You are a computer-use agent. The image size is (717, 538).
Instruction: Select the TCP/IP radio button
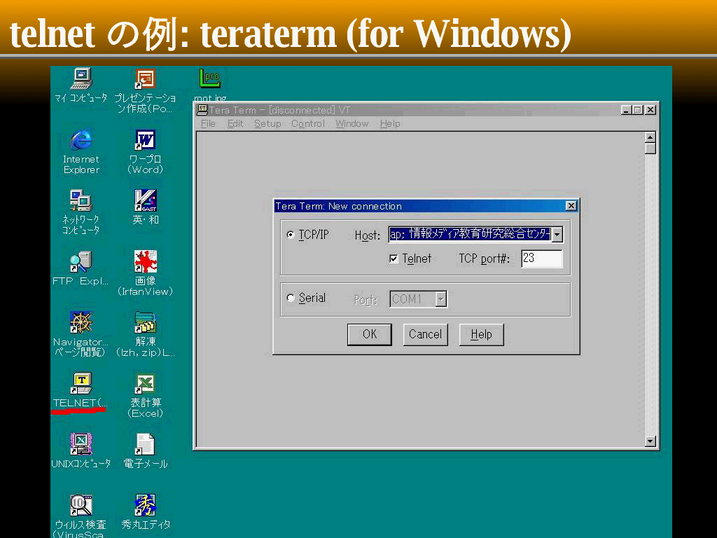point(290,234)
